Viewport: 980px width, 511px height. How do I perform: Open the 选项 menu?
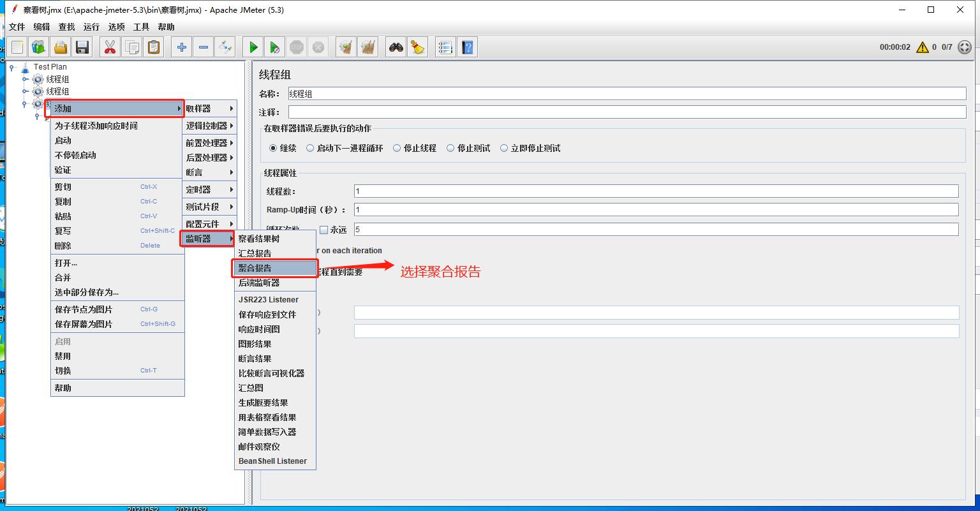click(116, 27)
